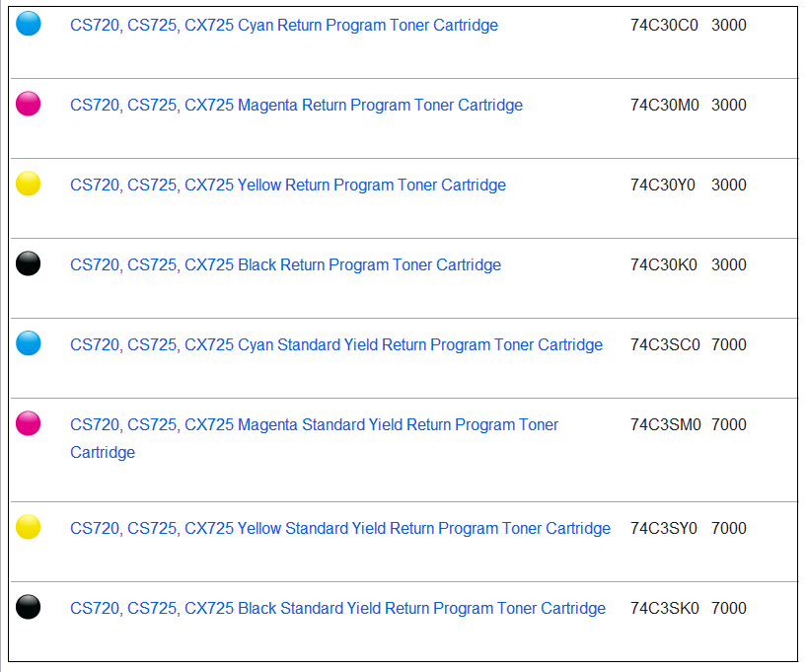Click part number 74C3SK0
This screenshot has width=807, height=672.
[665, 609]
